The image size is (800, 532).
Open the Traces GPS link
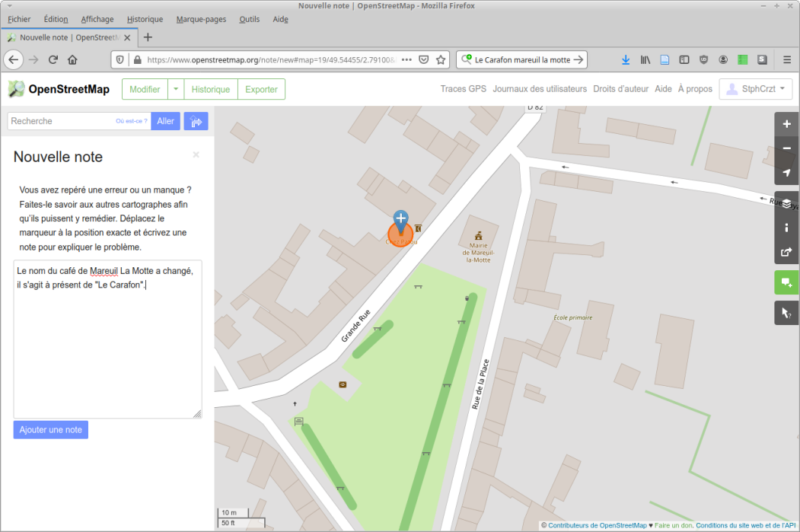coord(463,89)
